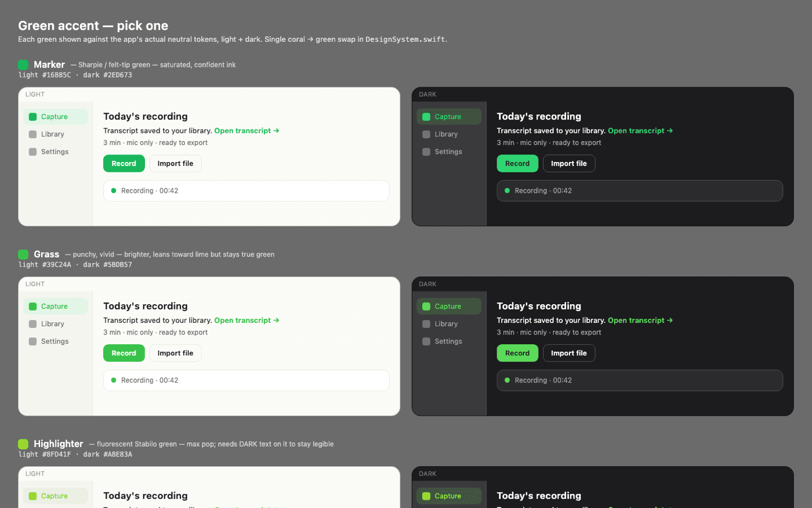Click the Marker green color swatch
812x508 pixels.
pos(23,64)
